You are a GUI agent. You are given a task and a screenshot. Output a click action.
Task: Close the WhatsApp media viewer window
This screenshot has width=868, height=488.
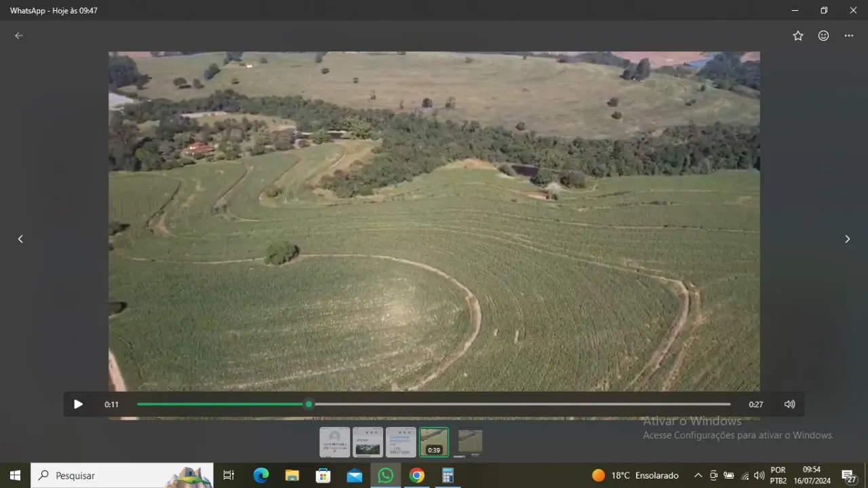pos(853,10)
